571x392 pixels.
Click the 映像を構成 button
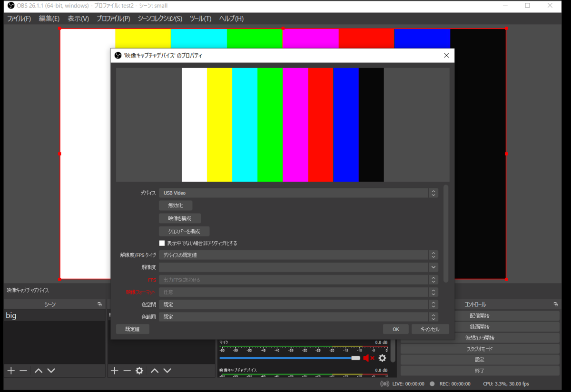[180, 218]
